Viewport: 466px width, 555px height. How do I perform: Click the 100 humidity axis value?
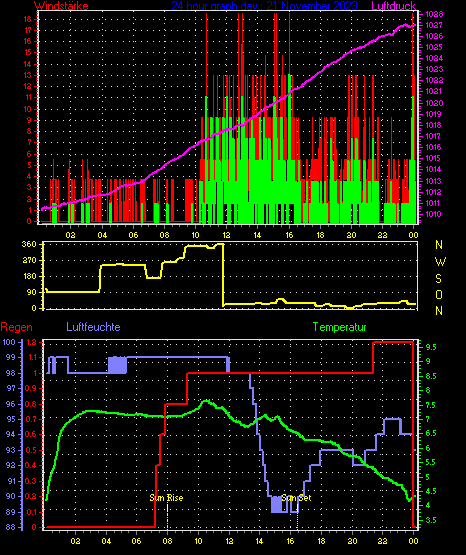[9, 342]
